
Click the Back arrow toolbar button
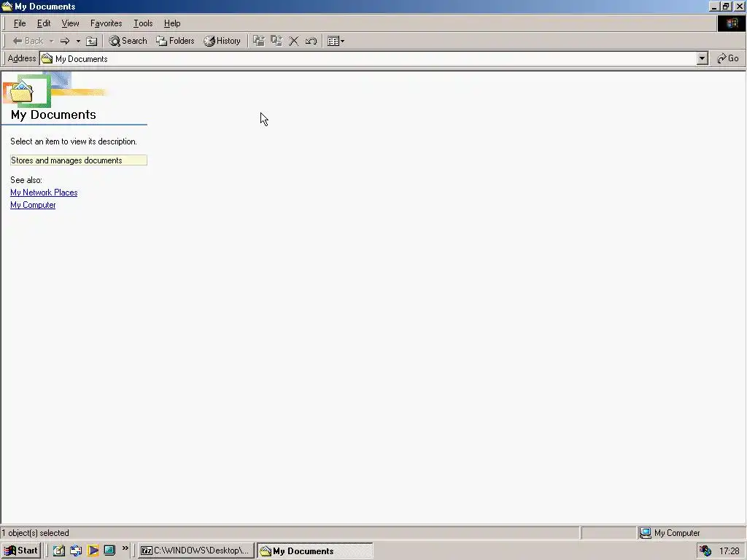(28, 41)
